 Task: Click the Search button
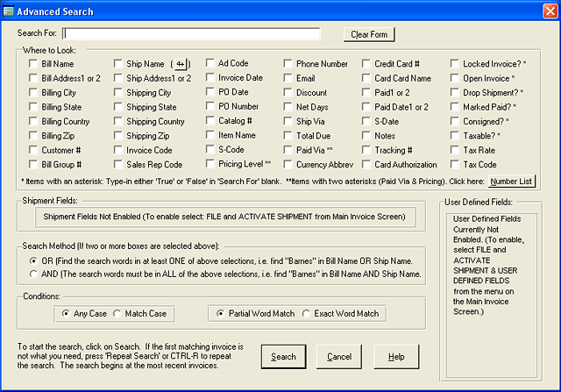(x=283, y=357)
